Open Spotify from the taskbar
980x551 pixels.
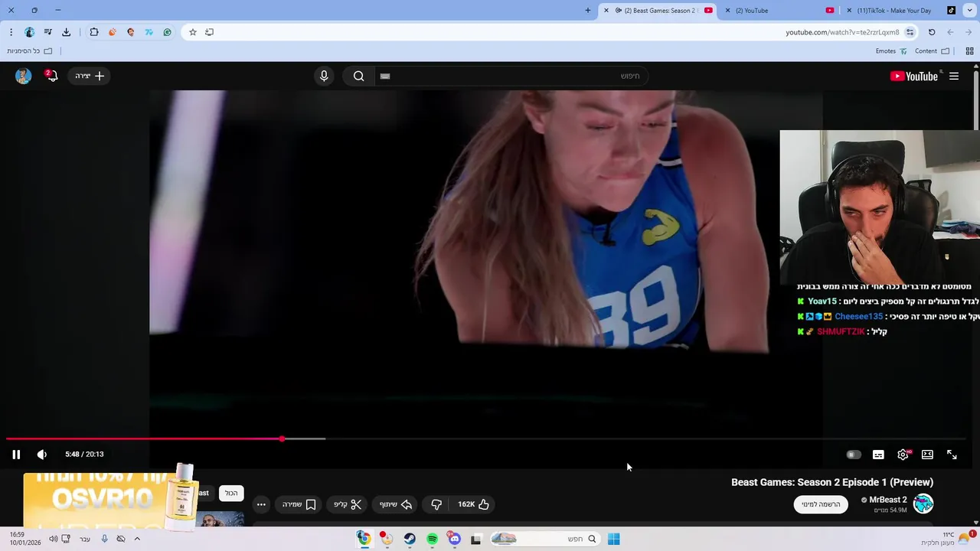[432, 539]
